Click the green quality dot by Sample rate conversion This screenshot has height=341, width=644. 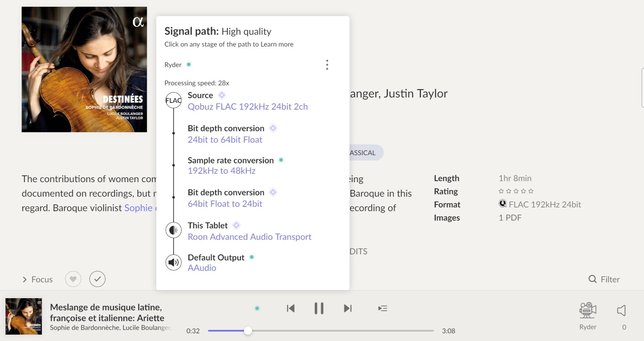pos(281,160)
